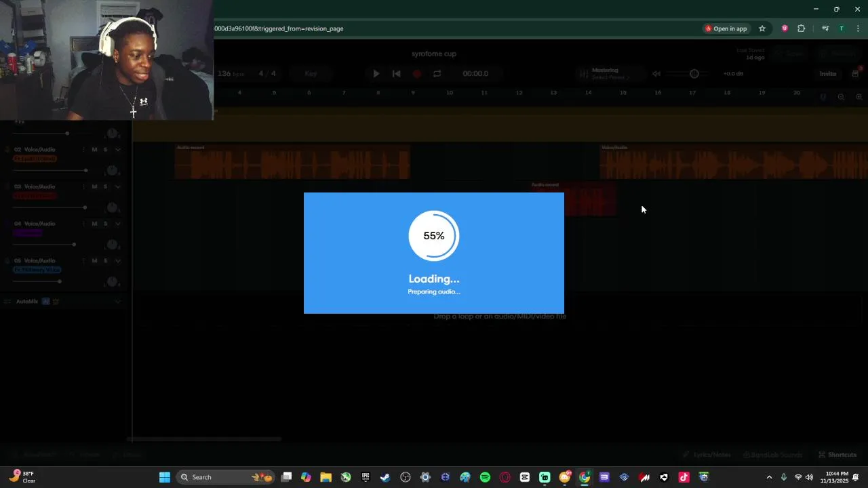Select the red Audio record clip on track 03
This screenshot has width=868, height=488.
574,199
